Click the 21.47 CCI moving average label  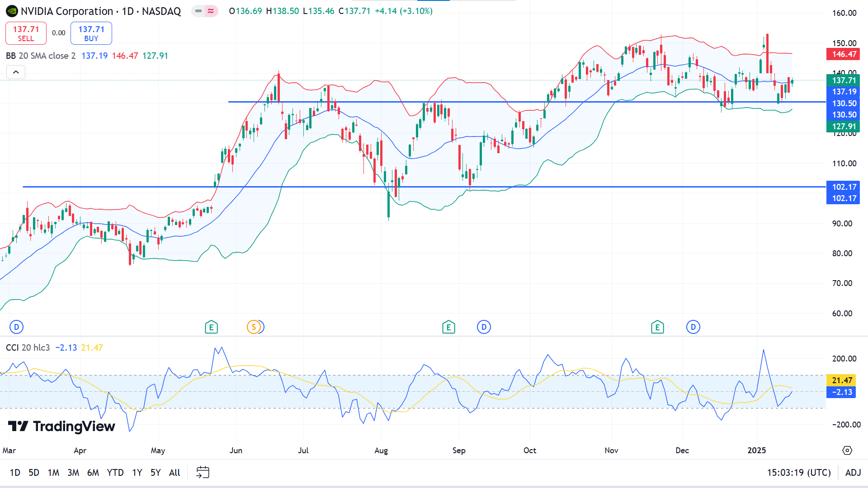[x=841, y=380]
